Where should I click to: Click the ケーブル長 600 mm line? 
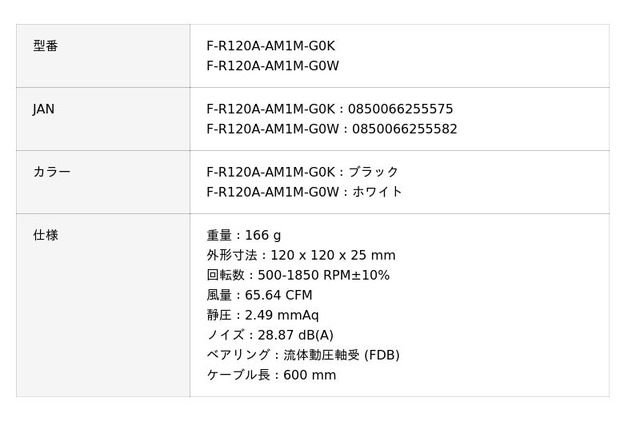pos(271,375)
